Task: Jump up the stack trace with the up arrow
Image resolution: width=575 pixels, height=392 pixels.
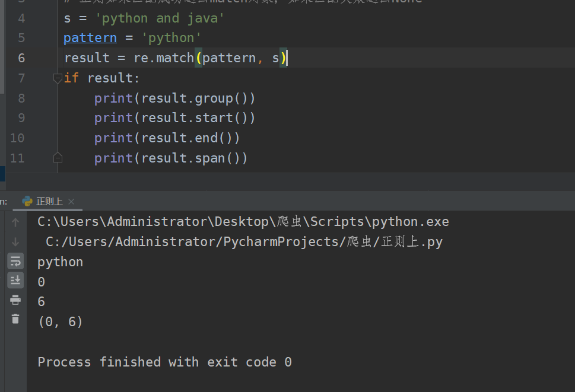Action: pos(15,221)
